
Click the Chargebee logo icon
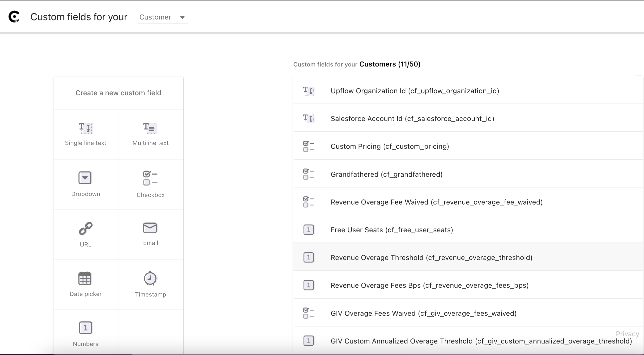click(14, 17)
